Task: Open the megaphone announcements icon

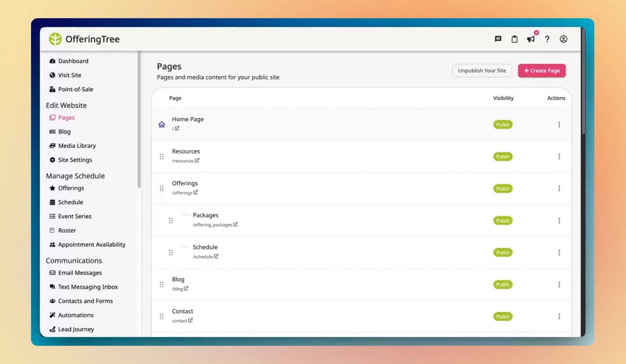Action: click(x=531, y=39)
